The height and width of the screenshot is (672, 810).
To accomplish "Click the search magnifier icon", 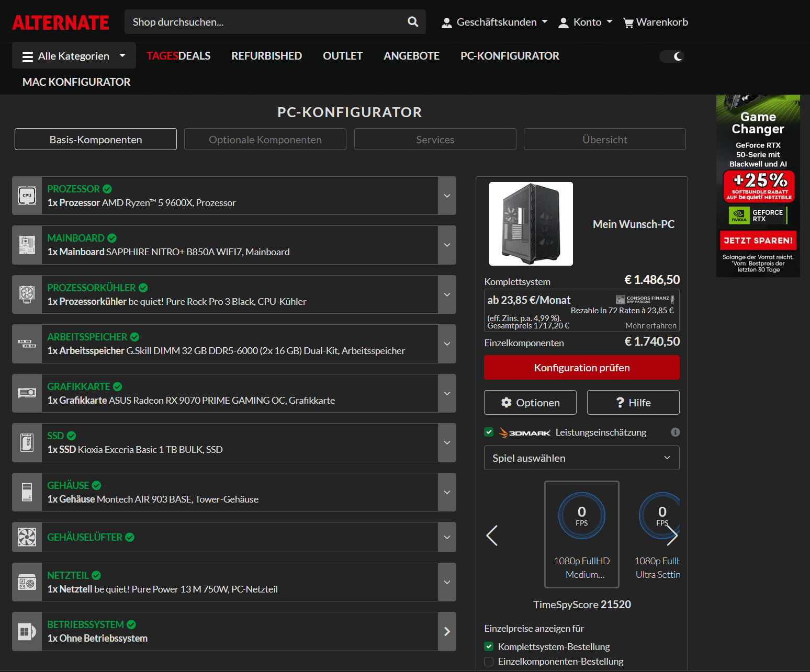I will (413, 22).
